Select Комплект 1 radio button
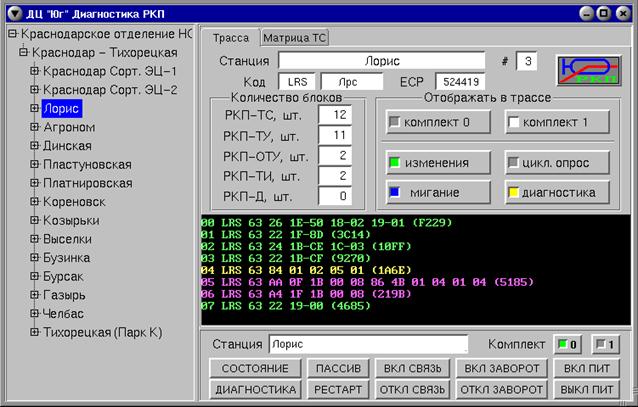 pyautogui.click(x=605, y=344)
